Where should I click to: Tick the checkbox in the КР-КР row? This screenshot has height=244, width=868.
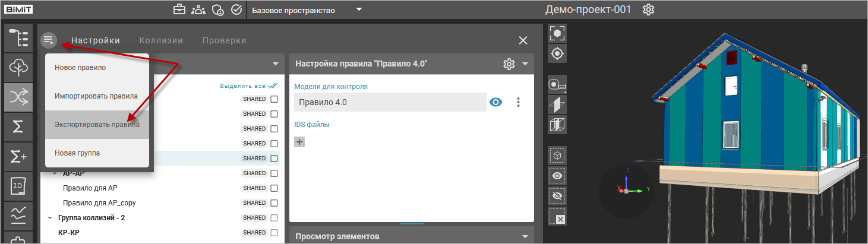pos(274,233)
